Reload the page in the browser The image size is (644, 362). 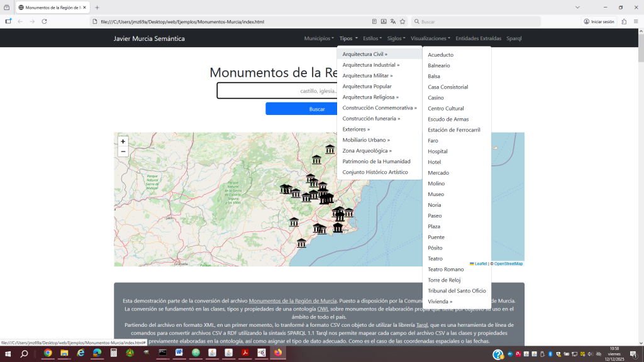coord(44,21)
